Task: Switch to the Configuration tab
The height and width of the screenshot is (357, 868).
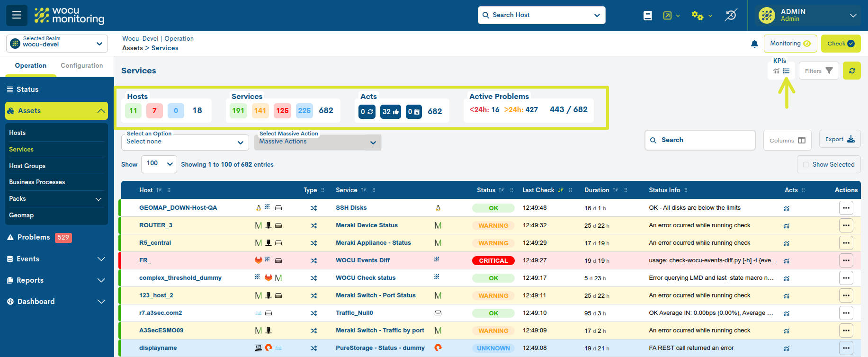Action: click(82, 66)
